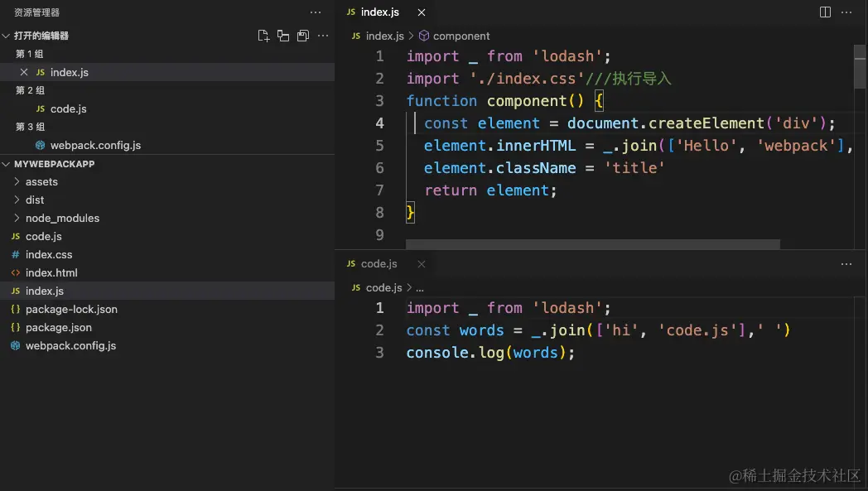Click index.js breadcrumb in top editor
Viewport: 868px width, 491px height.
[385, 36]
